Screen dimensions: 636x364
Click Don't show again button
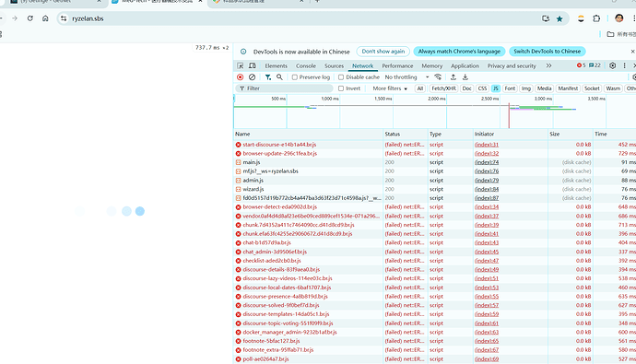tap(383, 52)
